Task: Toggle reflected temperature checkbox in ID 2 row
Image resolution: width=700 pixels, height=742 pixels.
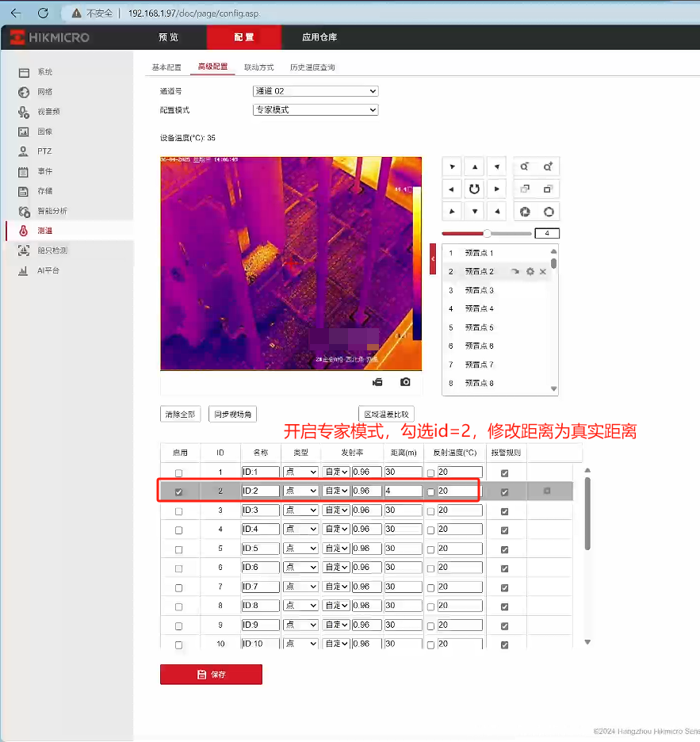Action: pos(430,492)
